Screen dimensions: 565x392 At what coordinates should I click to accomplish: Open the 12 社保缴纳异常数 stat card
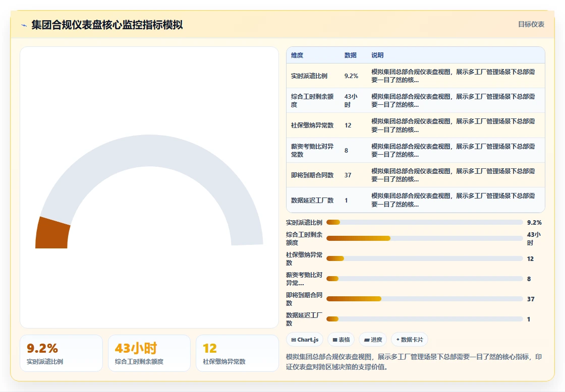coord(237,353)
